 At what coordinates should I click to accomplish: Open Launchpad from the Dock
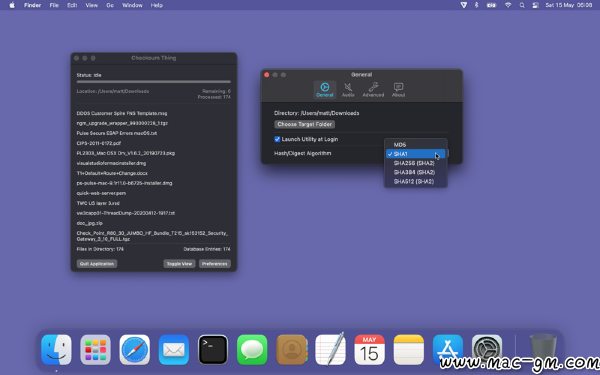click(95, 350)
